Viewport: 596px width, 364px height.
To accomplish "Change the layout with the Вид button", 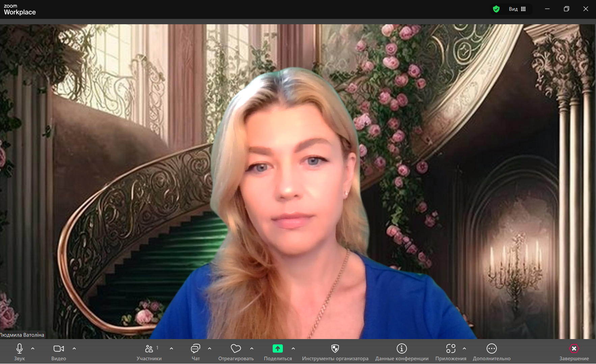I will [x=517, y=9].
